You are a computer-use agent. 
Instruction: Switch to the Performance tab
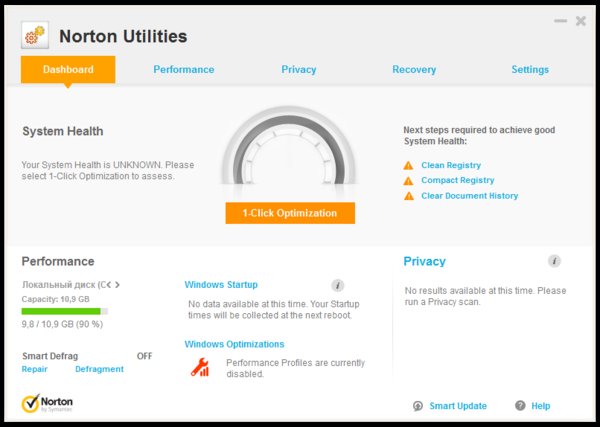click(184, 70)
